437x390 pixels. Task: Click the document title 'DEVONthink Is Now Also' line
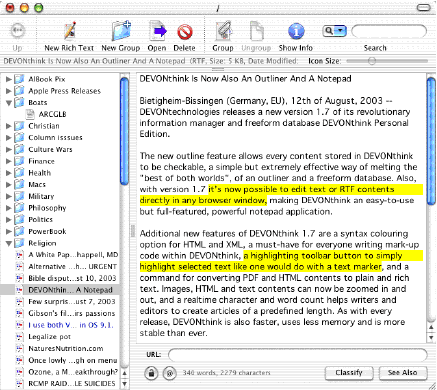tap(245, 79)
